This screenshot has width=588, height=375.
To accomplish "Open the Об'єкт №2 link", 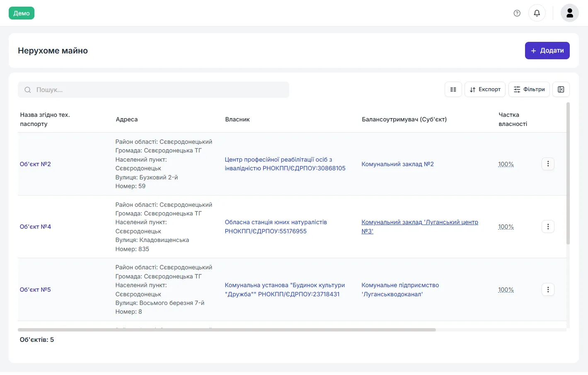I will pos(35,164).
